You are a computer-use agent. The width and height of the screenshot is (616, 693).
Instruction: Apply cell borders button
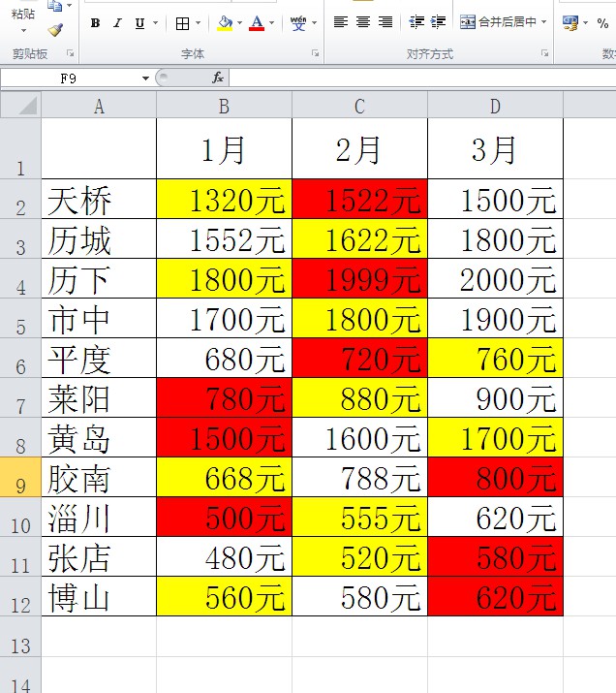click(182, 23)
